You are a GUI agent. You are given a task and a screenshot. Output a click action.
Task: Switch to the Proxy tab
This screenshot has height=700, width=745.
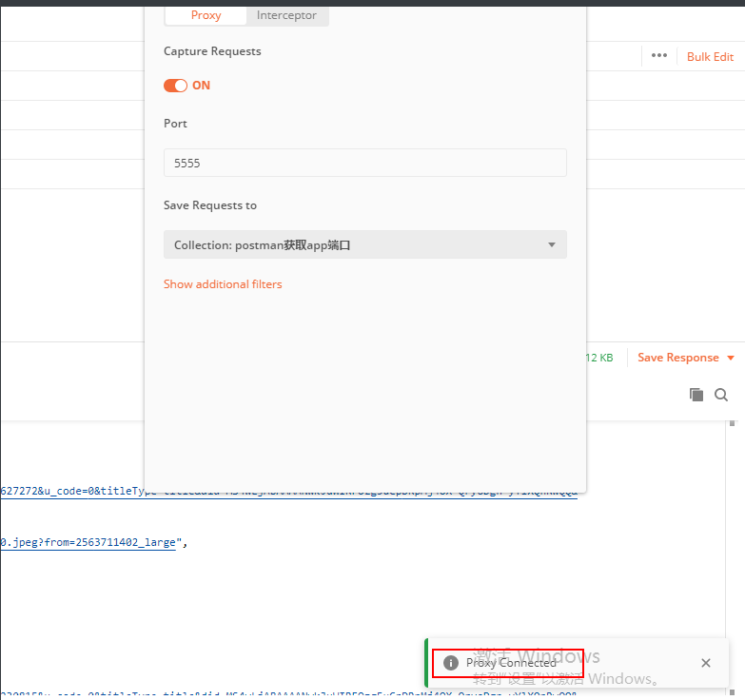click(x=206, y=15)
